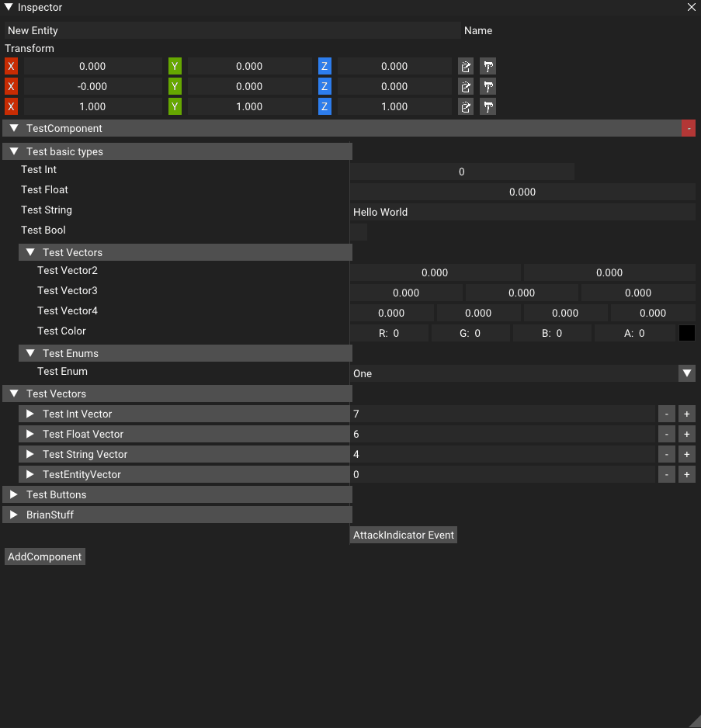Click the Test Int Vector size field showing 7
The image size is (701, 728).
[x=502, y=414]
